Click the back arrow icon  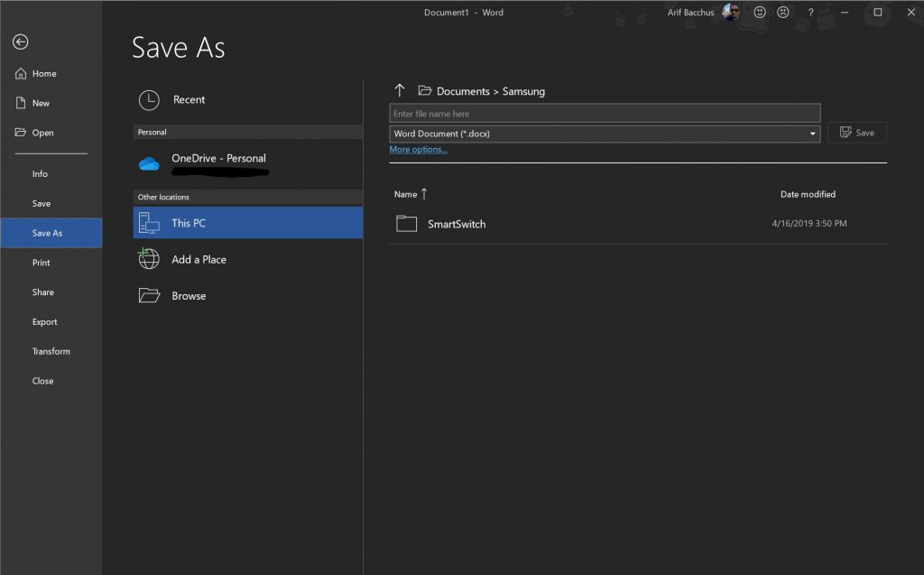click(20, 42)
